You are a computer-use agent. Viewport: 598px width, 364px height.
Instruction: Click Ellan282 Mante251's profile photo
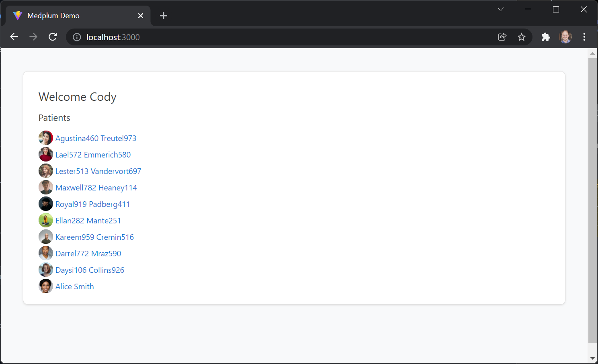point(45,220)
